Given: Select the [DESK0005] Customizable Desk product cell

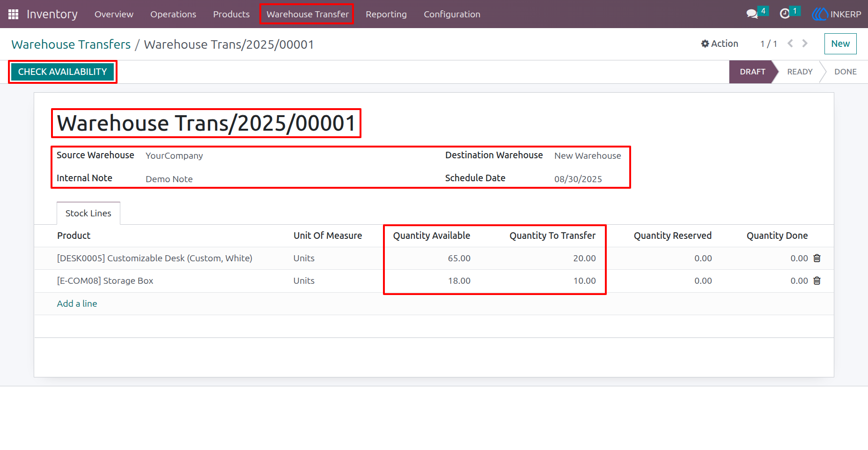Looking at the screenshot, I should point(154,258).
